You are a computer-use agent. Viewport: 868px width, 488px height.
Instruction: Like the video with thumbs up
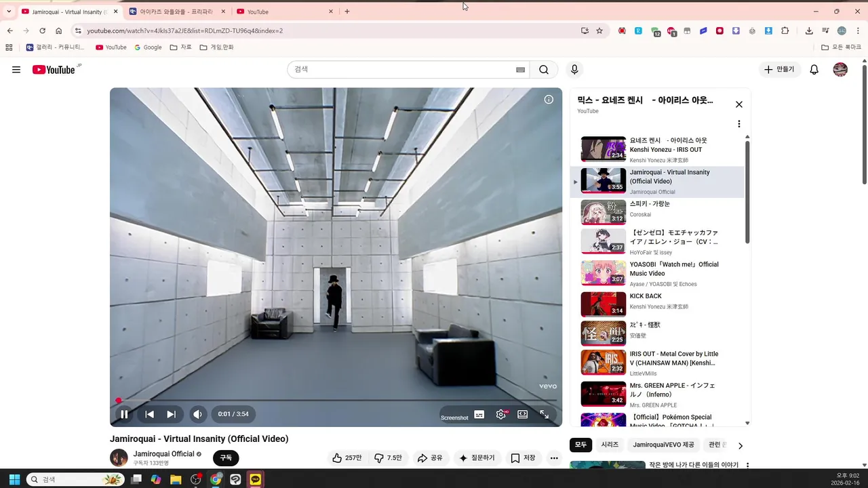[x=347, y=458]
